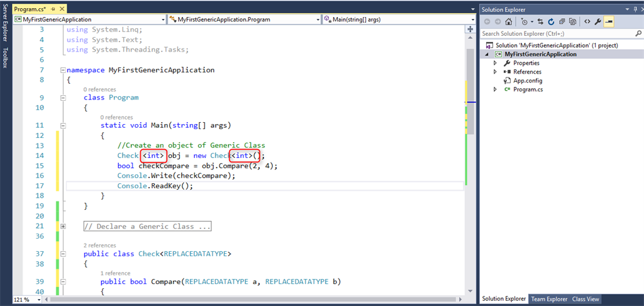Click the '1 reference' CodeLens link

115,273
